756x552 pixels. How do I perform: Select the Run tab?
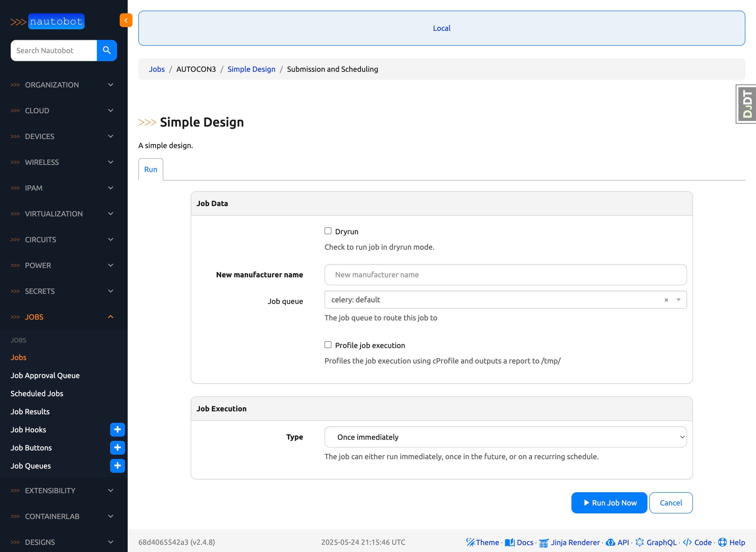tap(151, 169)
